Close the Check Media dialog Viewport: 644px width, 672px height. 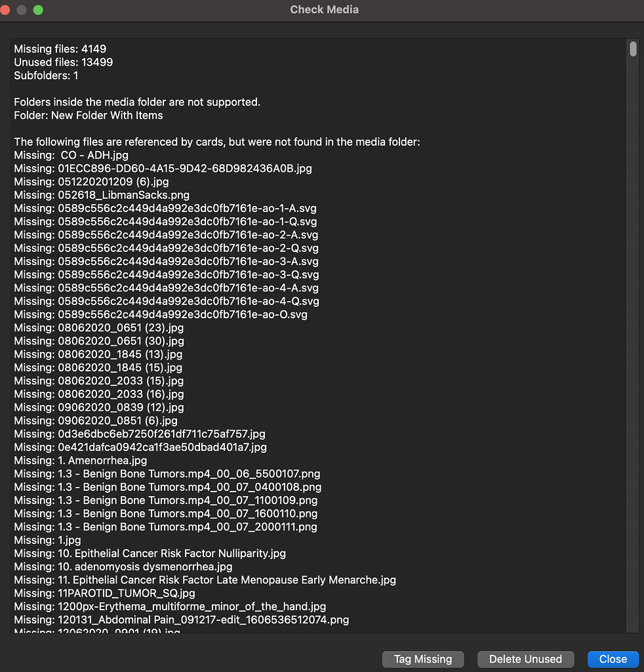click(613, 659)
